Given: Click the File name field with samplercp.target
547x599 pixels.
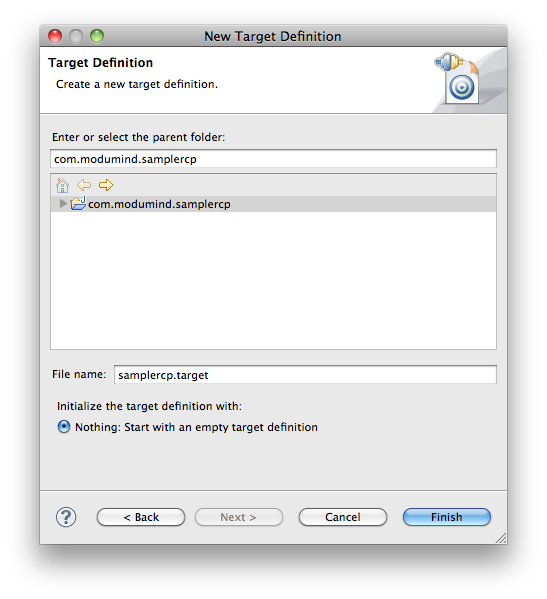Looking at the screenshot, I should 305,375.
